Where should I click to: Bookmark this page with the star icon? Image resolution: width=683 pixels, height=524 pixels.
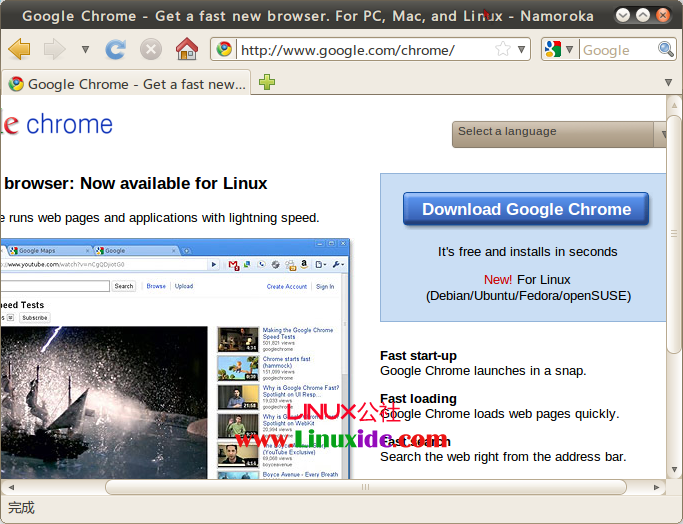503,49
